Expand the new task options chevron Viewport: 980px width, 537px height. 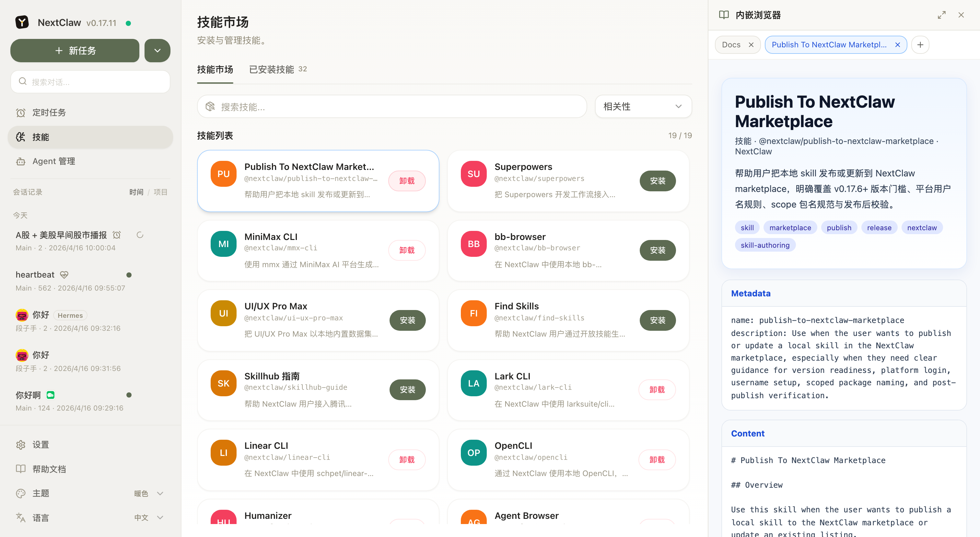157,51
